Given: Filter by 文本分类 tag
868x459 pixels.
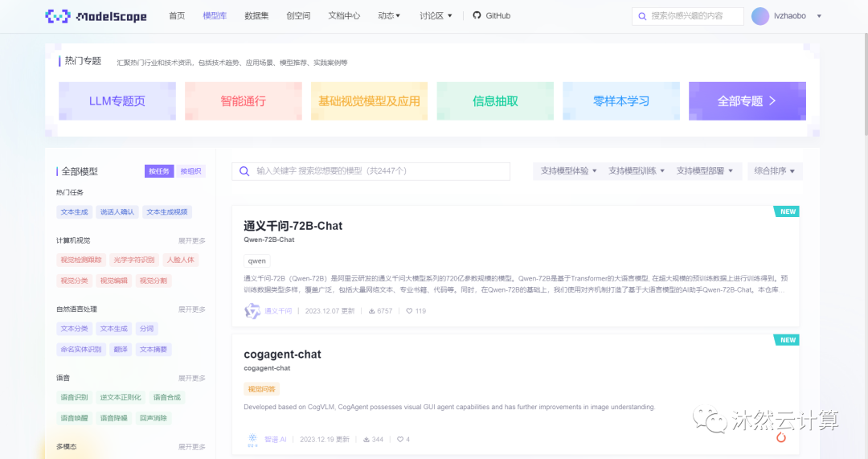Looking at the screenshot, I should [x=74, y=329].
